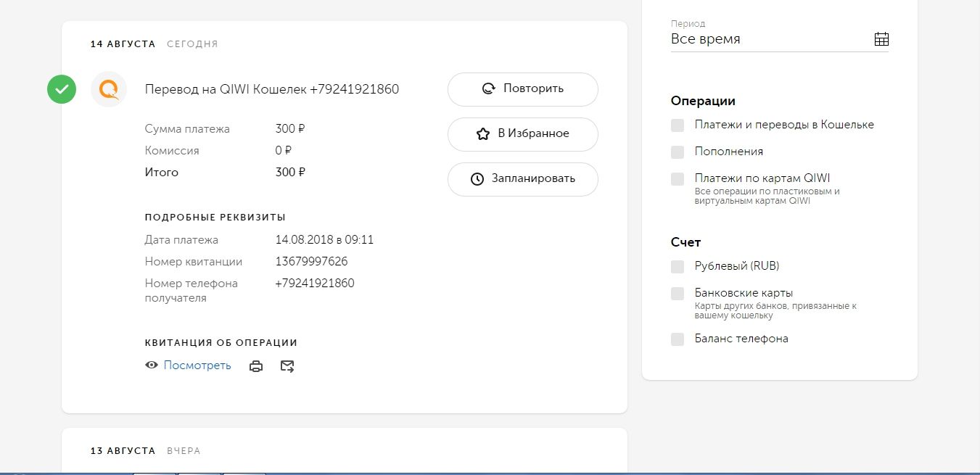Image resolution: width=980 pixels, height=475 pixels.
Task: Check the Пополнения filter
Action: (678, 152)
